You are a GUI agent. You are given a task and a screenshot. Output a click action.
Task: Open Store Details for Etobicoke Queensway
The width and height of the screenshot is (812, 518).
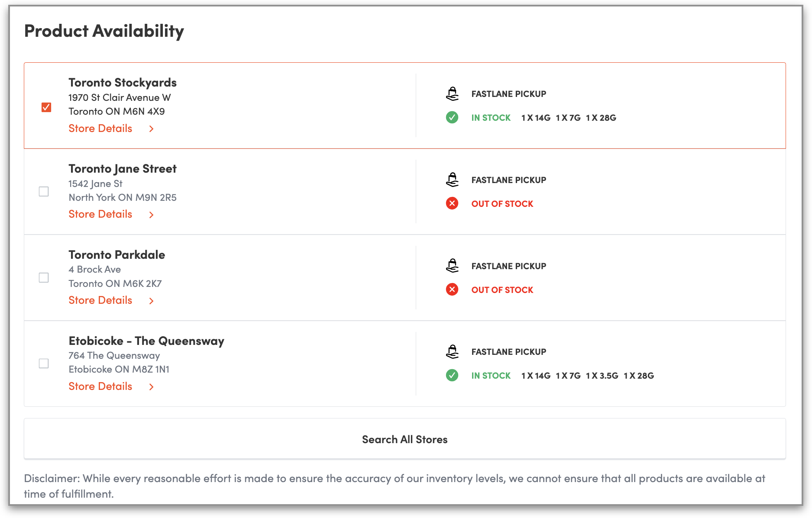tap(100, 386)
